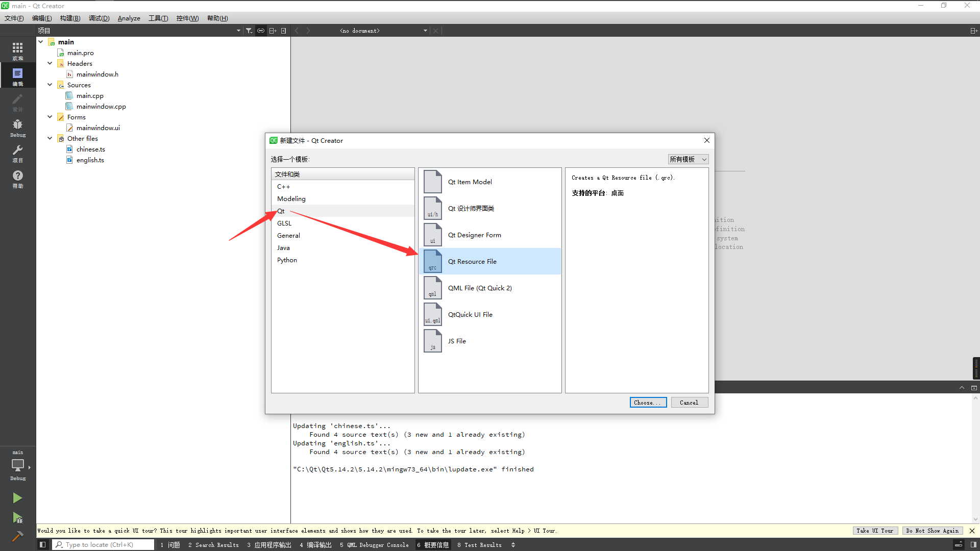Open 应用程序输出 output tab
The width and height of the screenshot is (980, 551).
click(x=269, y=544)
